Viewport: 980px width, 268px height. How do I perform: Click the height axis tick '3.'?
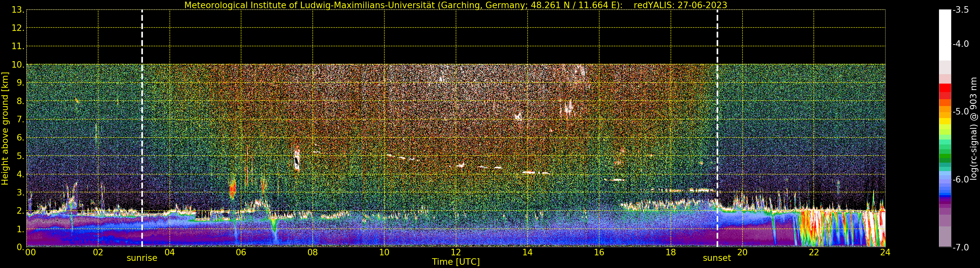pos(21,193)
